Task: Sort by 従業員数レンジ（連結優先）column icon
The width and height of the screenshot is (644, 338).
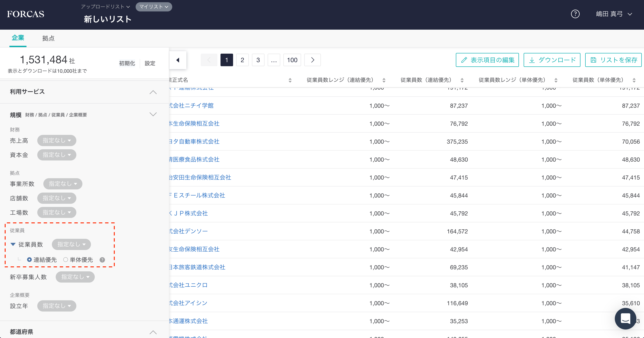Action: point(384,80)
